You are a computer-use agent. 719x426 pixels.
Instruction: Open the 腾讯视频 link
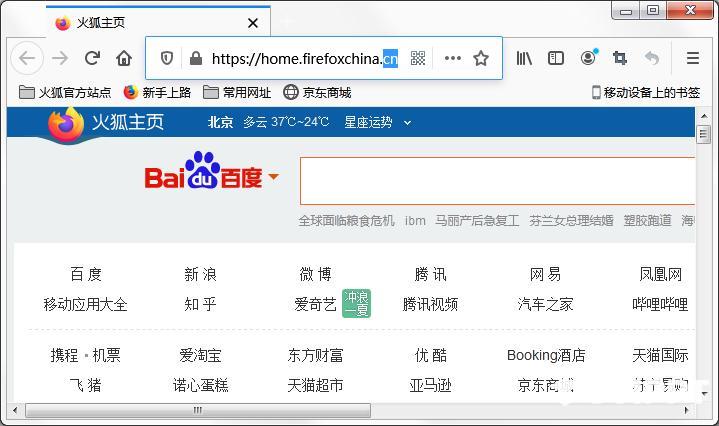(x=430, y=304)
